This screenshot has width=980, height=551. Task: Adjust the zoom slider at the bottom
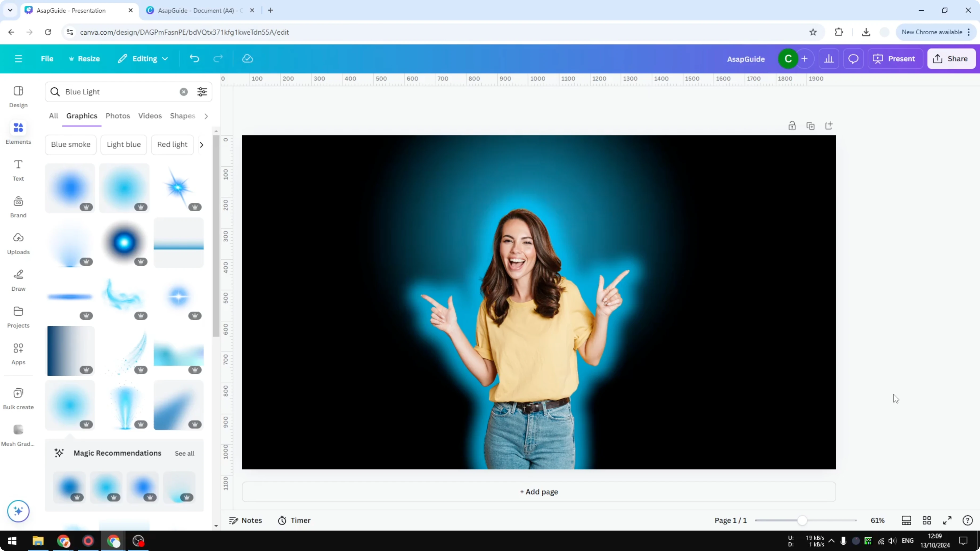[803, 520]
